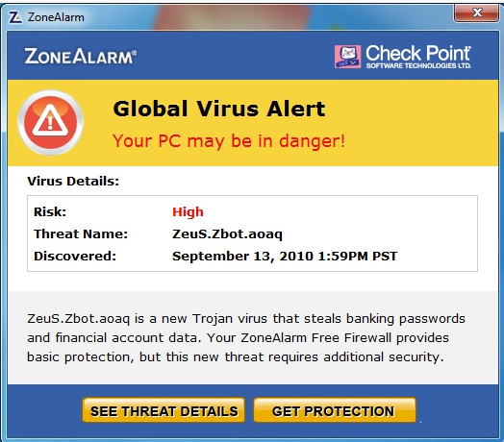Click the Trojan virus description paragraph
Screen dimensions: 504x442
click(246, 338)
